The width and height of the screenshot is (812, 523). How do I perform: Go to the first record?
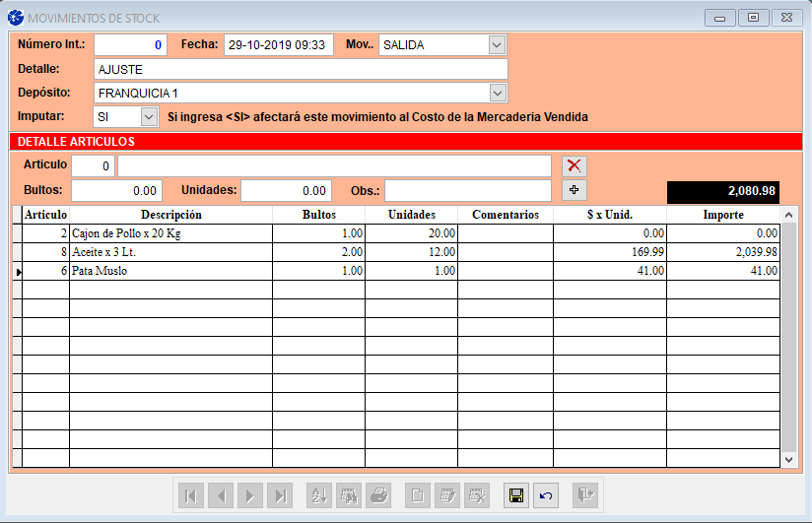point(191,496)
